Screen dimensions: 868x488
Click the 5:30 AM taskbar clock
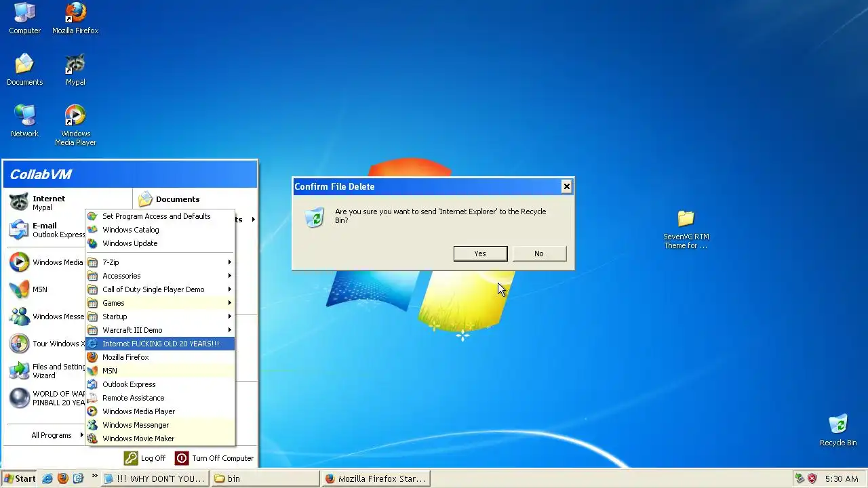tap(842, 479)
